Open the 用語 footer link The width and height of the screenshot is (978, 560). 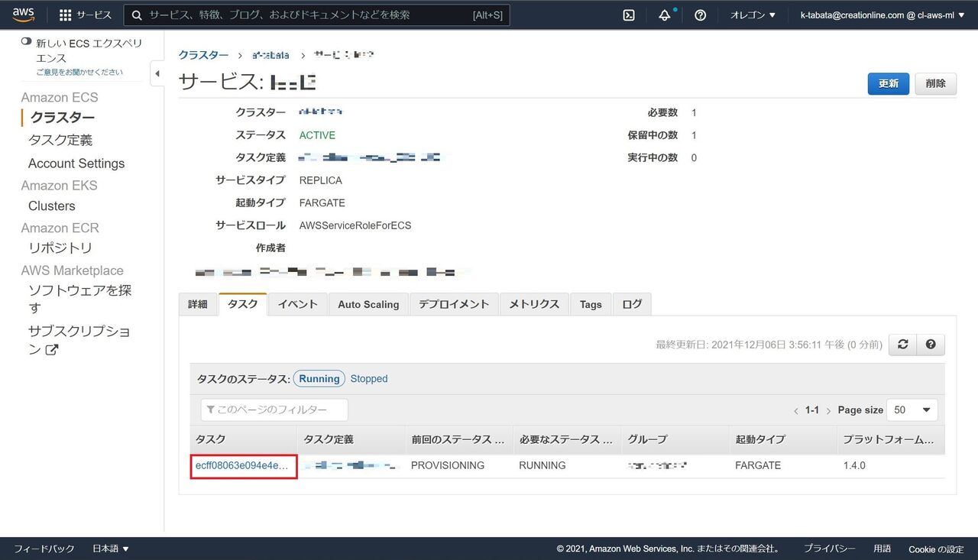pyautogui.click(x=882, y=549)
